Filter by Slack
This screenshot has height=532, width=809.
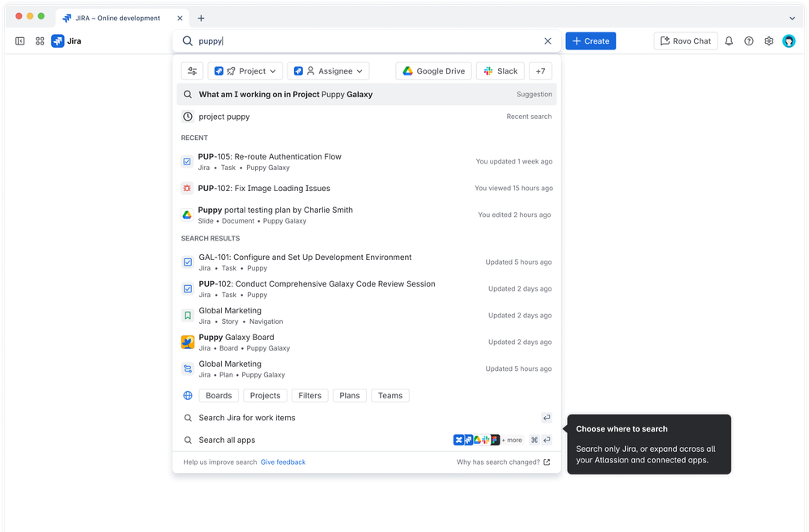[500, 71]
